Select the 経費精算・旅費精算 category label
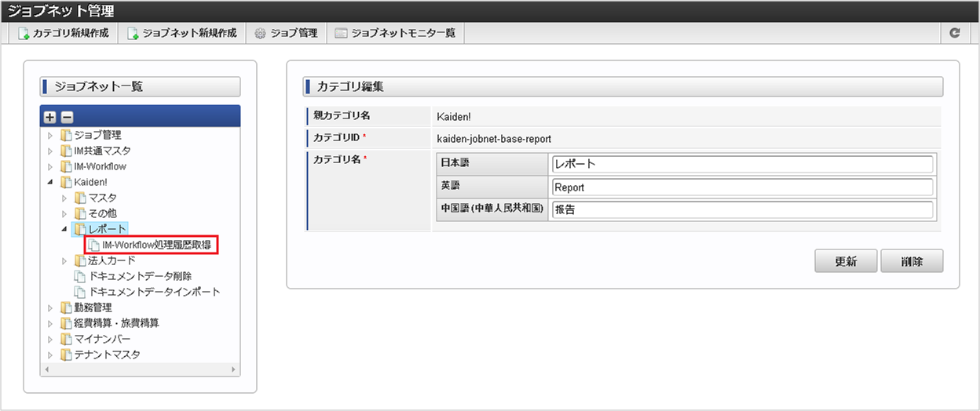This screenshot has width=980, height=411. 117,323
